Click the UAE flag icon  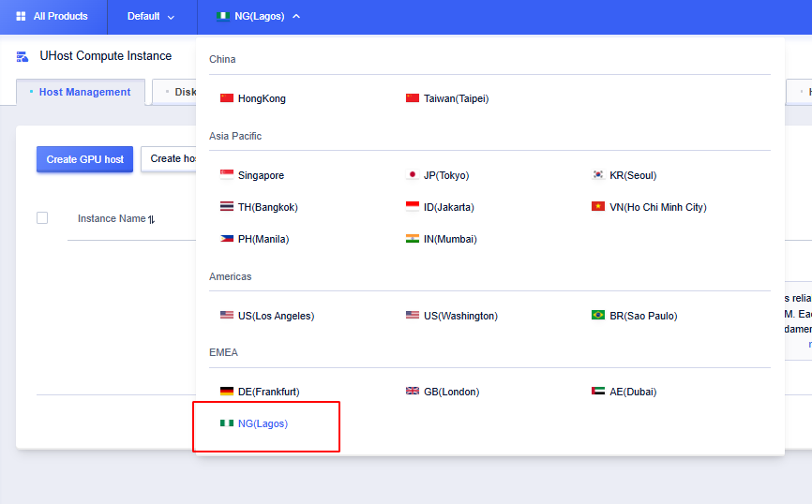pyautogui.click(x=598, y=391)
